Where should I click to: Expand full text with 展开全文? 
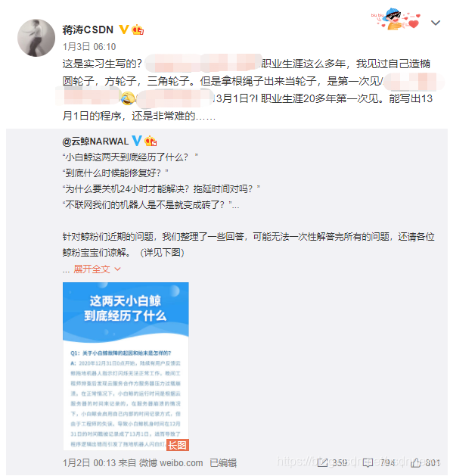(92, 269)
